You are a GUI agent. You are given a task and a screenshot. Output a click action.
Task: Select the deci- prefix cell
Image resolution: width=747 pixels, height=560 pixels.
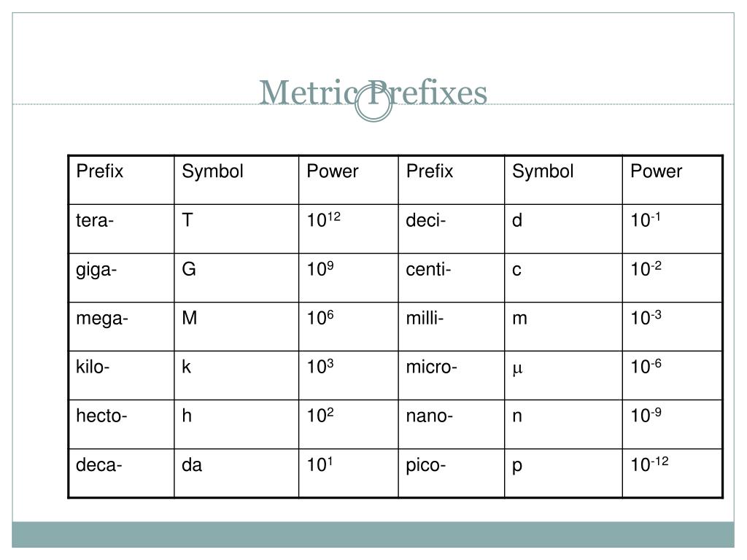click(x=451, y=228)
